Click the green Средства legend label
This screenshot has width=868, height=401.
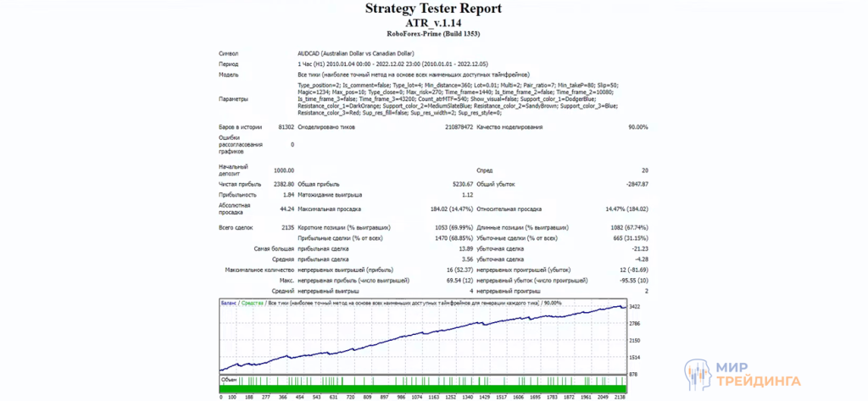pyautogui.click(x=252, y=303)
